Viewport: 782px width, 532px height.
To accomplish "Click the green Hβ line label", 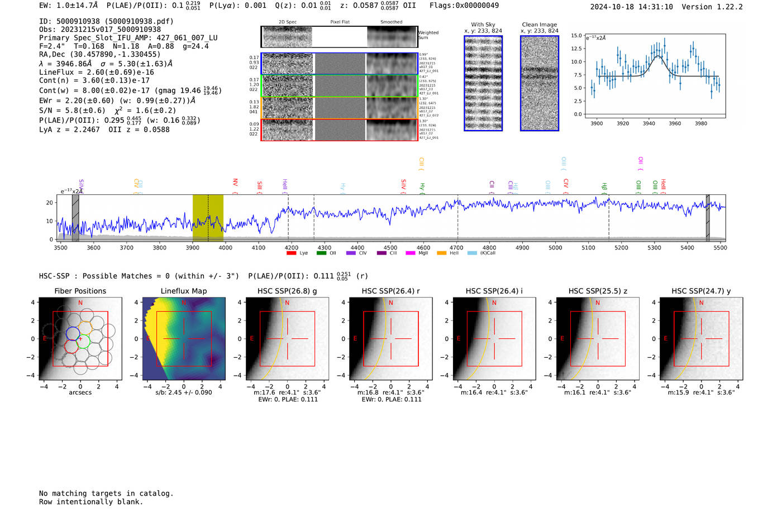I will point(604,188).
